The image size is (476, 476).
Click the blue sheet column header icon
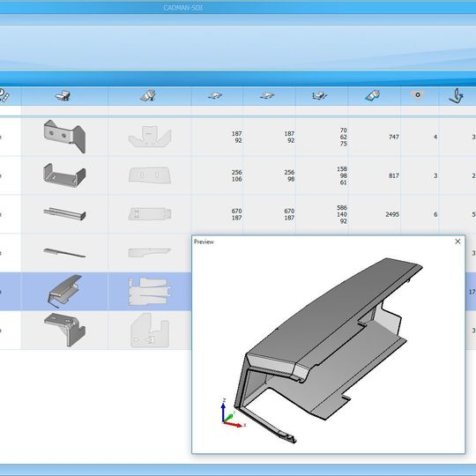coord(373,95)
